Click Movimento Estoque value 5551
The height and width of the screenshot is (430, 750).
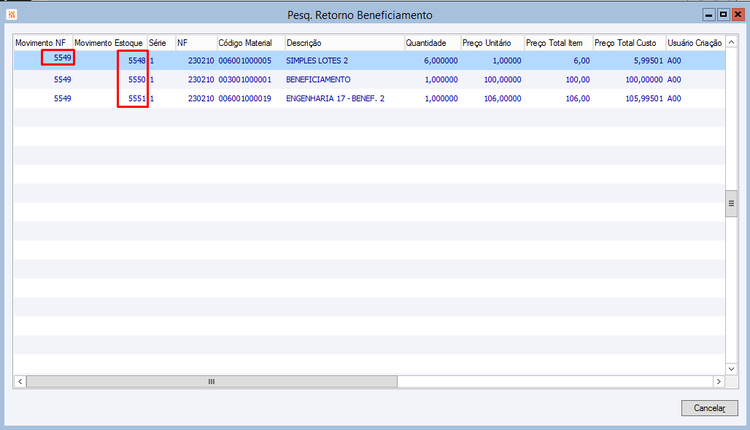pyautogui.click(x=137, y=99)
